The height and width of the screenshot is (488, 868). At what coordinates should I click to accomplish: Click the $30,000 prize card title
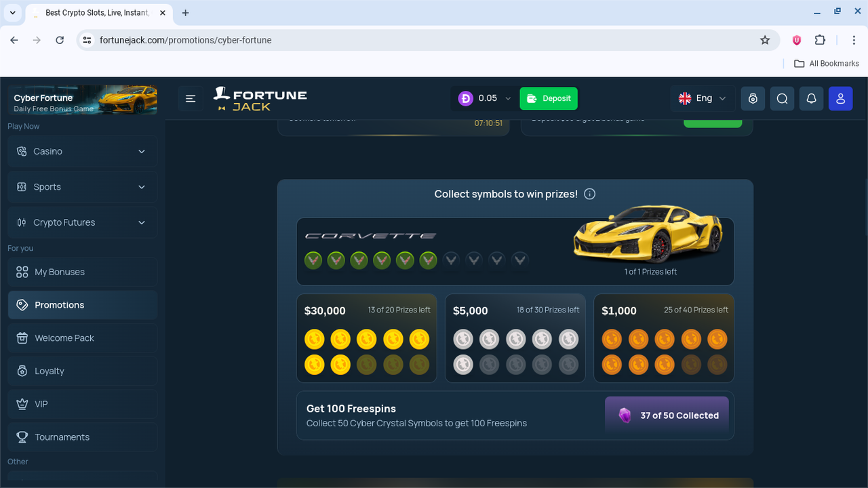tap(325, 310)
